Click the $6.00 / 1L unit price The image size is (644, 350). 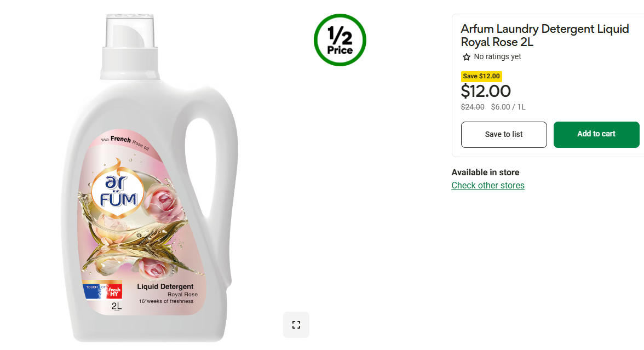point(508,107)
